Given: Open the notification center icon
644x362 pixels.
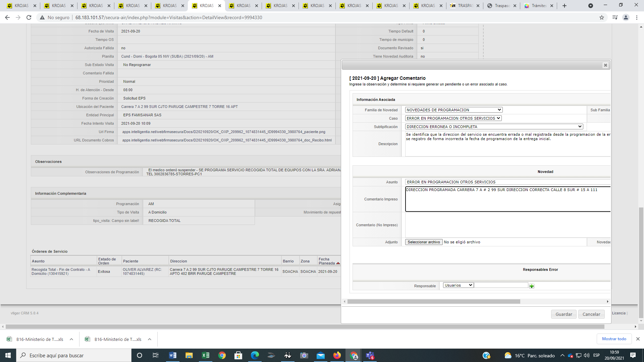Looking at the screenshot, I should (633, 355).
